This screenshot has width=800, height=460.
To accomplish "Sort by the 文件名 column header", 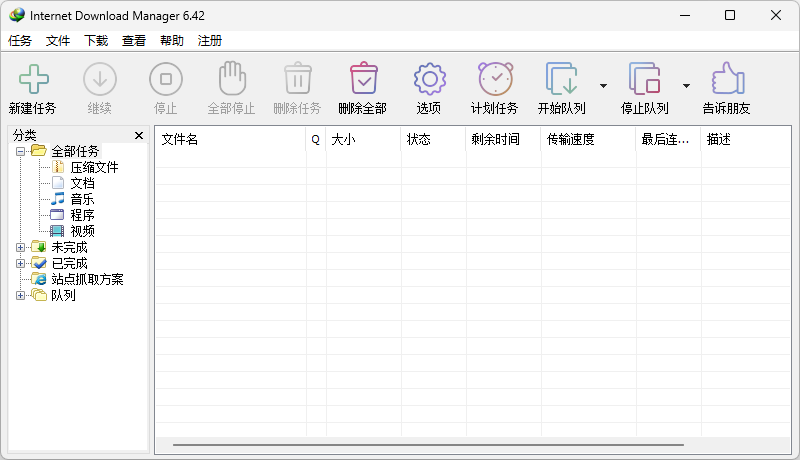I will [231, 139].
